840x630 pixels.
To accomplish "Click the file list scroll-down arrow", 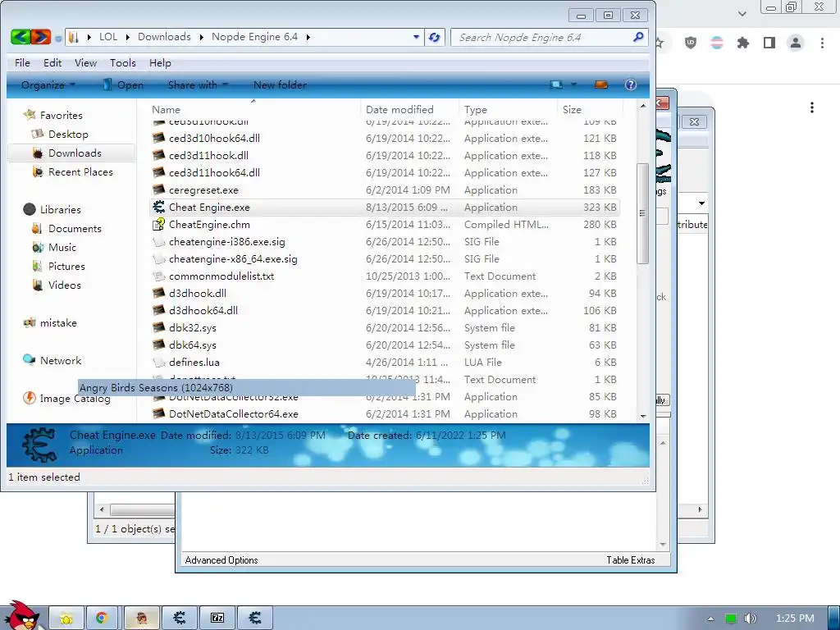I will pos(643,416).
